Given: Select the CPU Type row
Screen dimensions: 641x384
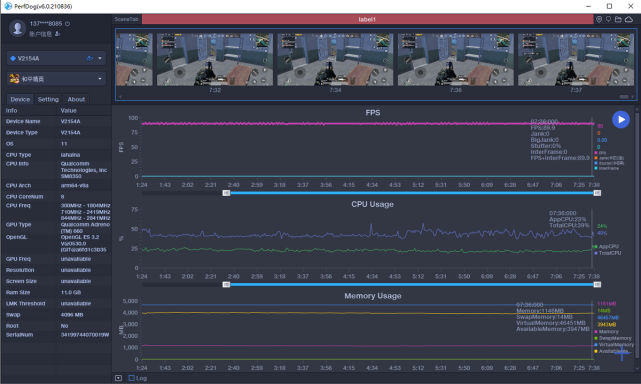Looking at the screenshot, I should (x=56, y=155).
